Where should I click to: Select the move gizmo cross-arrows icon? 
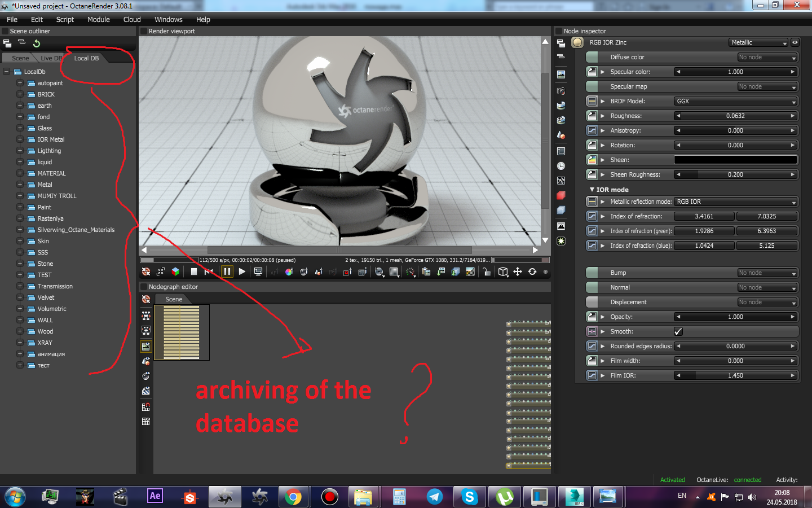[x=518, y=271]
